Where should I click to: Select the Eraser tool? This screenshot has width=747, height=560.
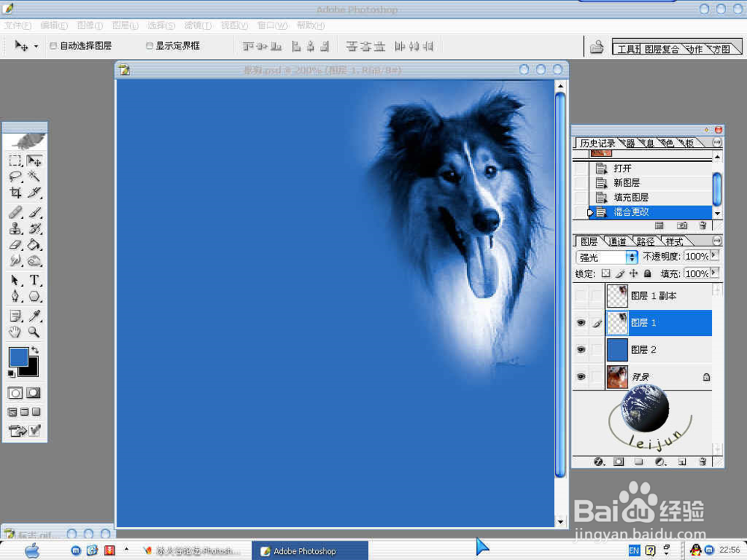pos(15,245)
